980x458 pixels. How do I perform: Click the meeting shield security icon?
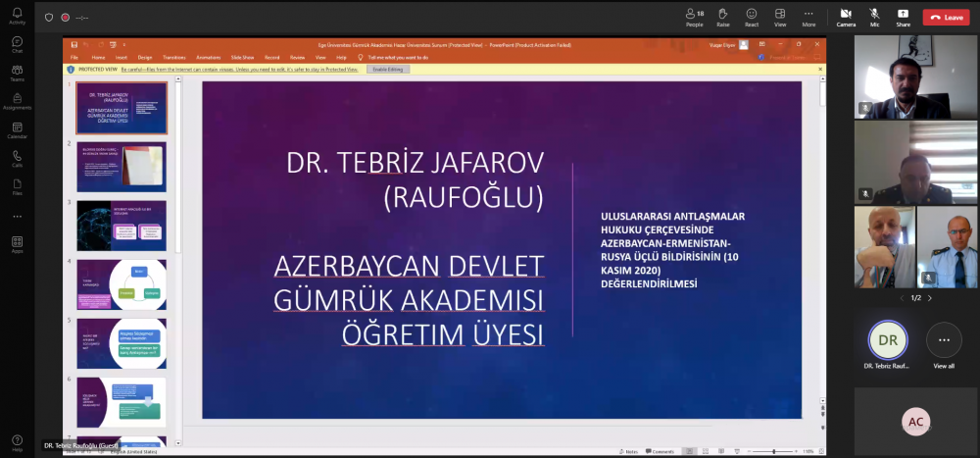tap(49, 18)
